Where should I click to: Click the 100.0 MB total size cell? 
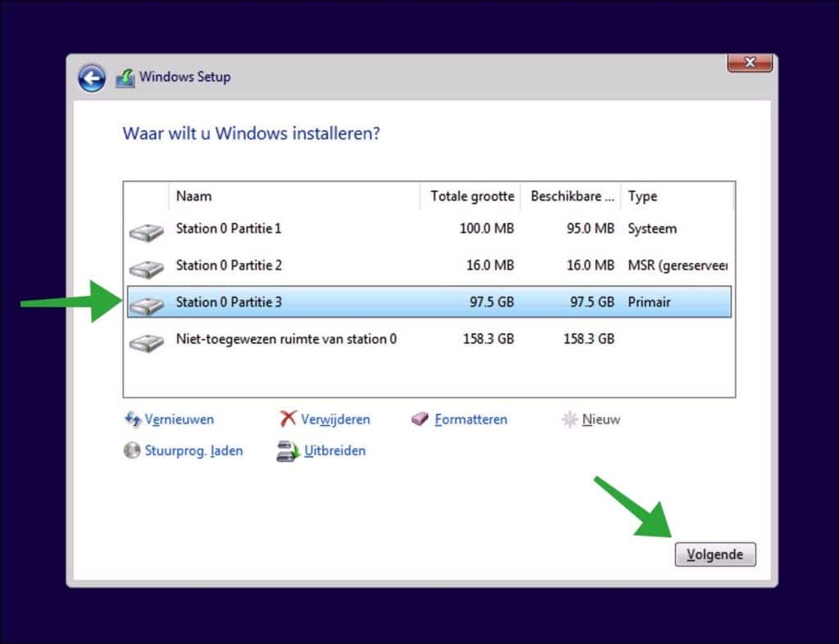click(487, 229)
